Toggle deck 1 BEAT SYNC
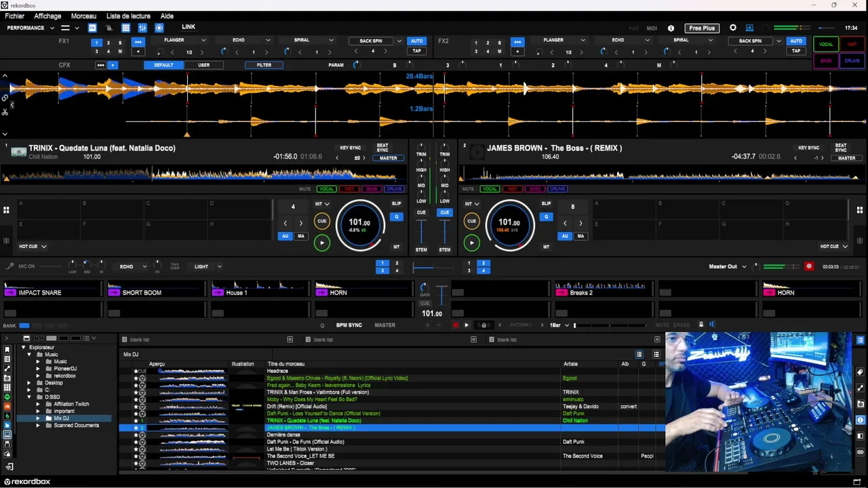Viewport: 868px width, 488px height. pyautogui.click(x=382, y=147)
